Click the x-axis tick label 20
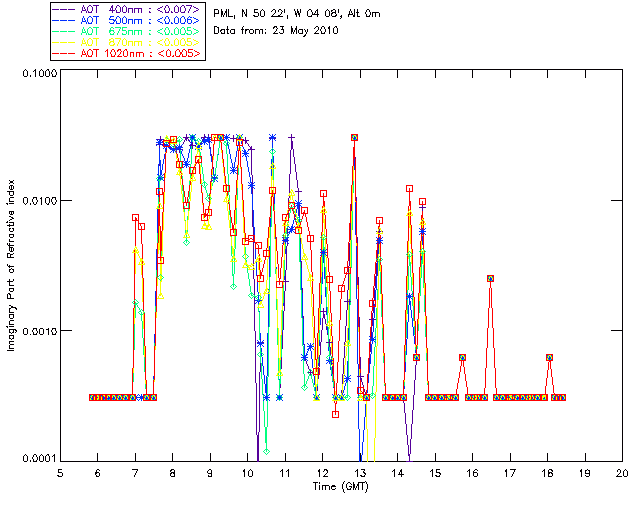 [622, 472]
